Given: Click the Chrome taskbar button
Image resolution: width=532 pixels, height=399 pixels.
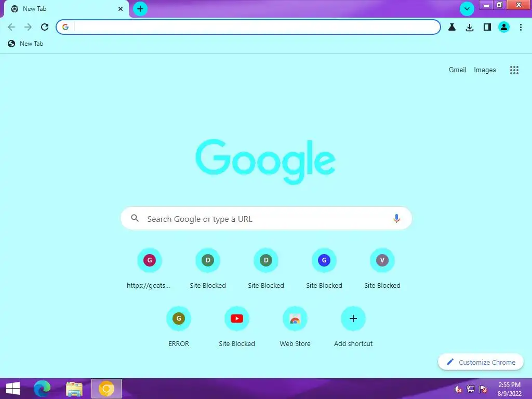Looking at the screenshot, I should [107, 389].
